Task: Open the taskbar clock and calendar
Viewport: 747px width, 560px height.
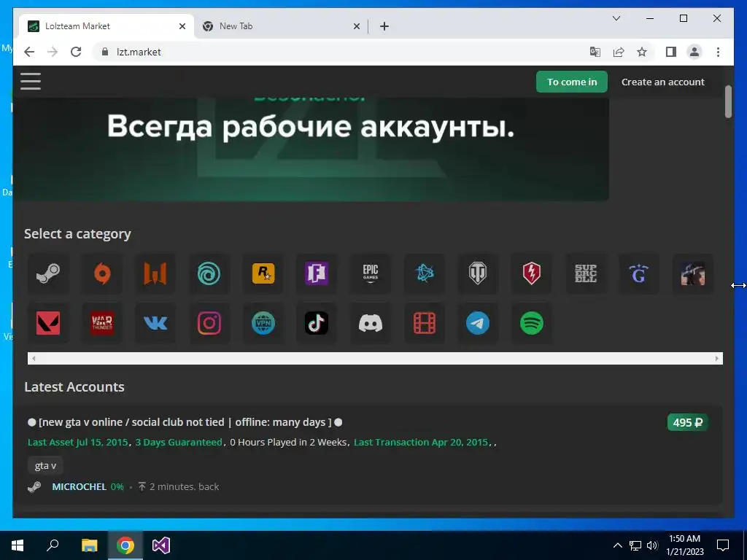Action: coord(684,545)
